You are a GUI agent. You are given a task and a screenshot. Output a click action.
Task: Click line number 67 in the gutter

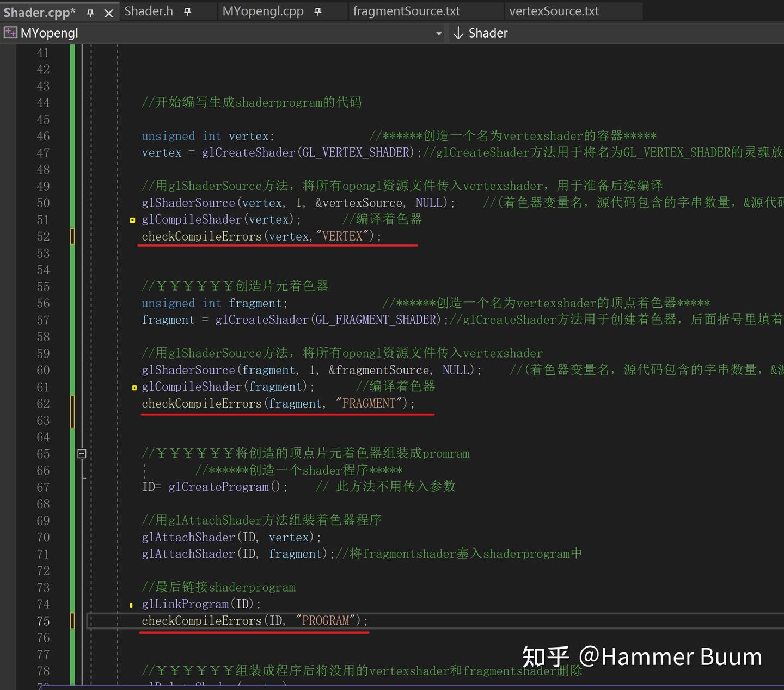tap(43, 487)
